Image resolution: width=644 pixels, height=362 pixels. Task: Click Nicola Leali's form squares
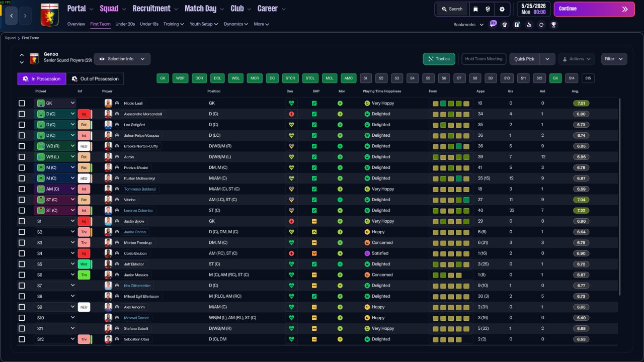coord(451,103)
